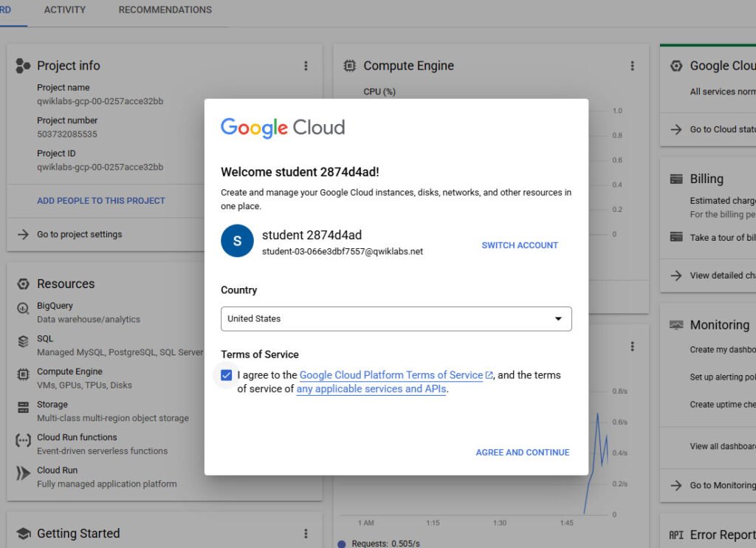The height and width of the screenshot is (548, 756).
Task: Open BigQuery resource link
Action: (x=55, y=306)
